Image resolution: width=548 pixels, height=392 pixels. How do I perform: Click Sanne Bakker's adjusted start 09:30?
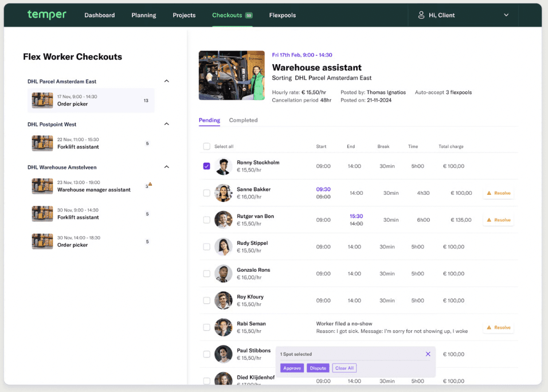[323, 189]
